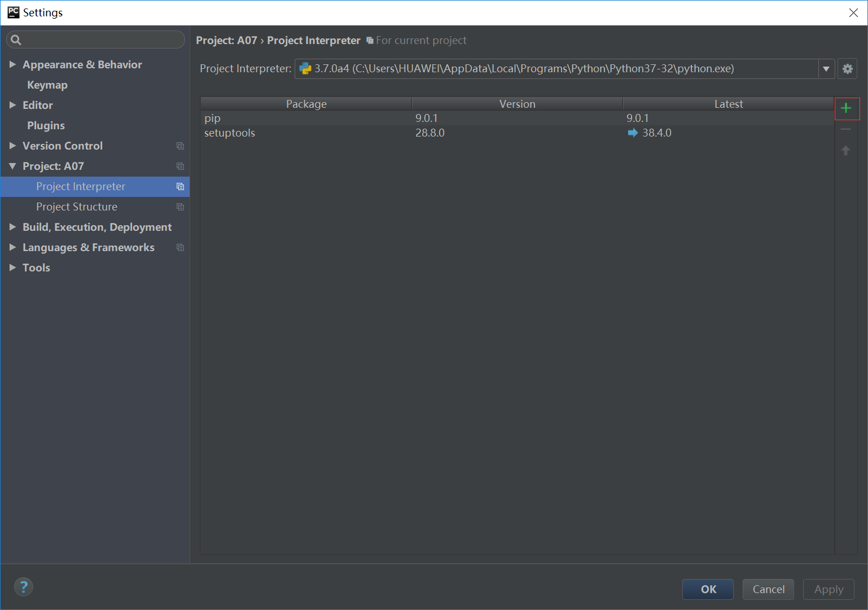Open the Plugins settings page
Screen dimensions: 868x610
[x=46, y=125]
